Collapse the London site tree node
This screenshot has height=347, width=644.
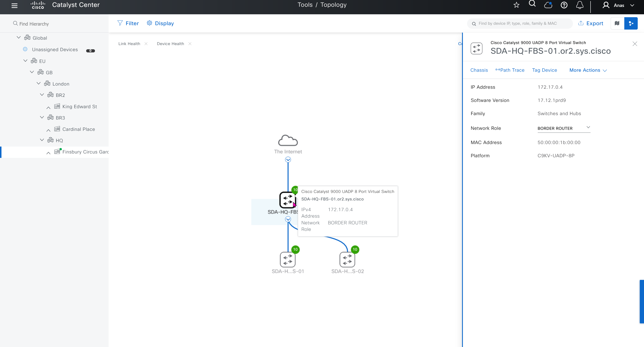coord(39,83)
